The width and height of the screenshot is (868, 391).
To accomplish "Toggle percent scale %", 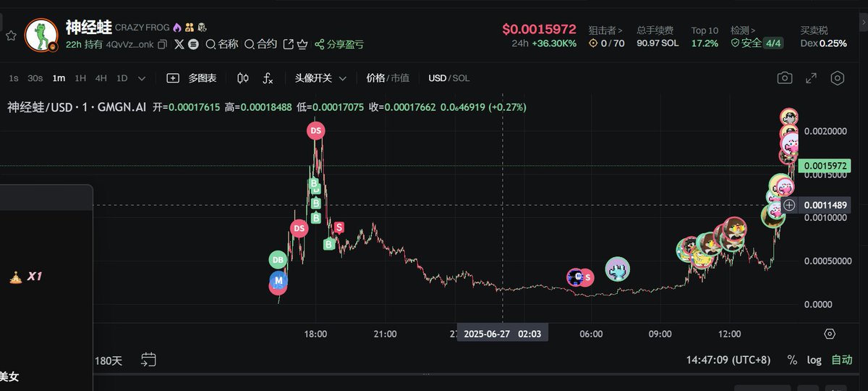I will coord(792,360).
